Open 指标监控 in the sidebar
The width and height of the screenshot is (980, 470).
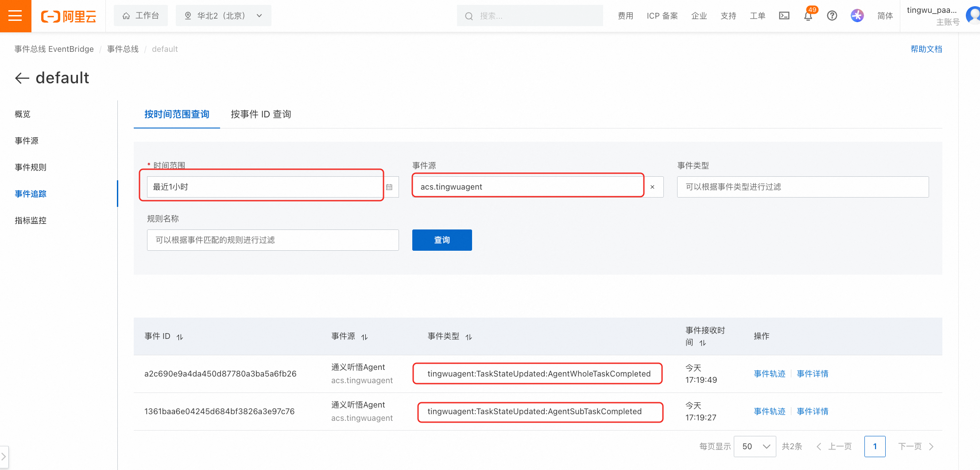pos(31,221)
